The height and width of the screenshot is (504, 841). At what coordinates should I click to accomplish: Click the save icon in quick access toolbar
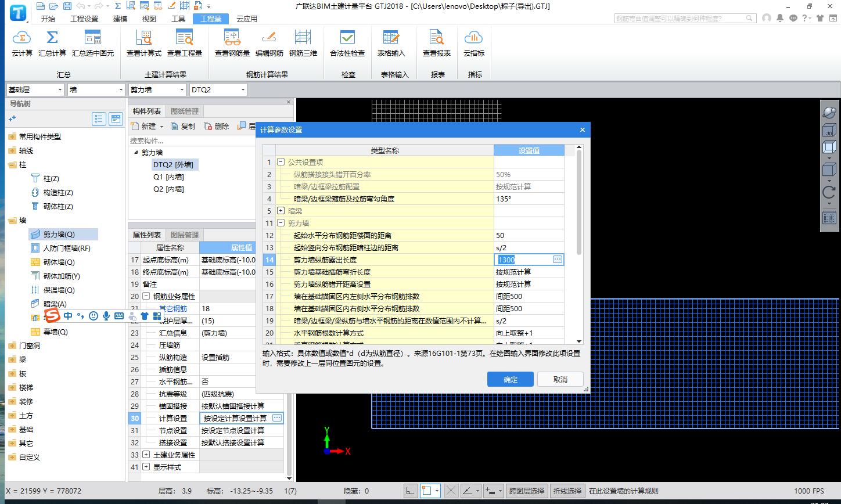(67, 6)
